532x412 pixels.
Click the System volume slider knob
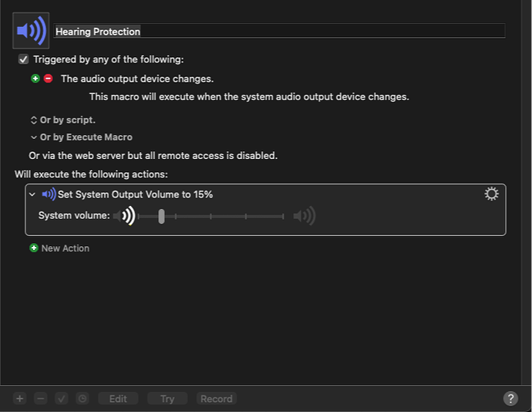(161, 216)
